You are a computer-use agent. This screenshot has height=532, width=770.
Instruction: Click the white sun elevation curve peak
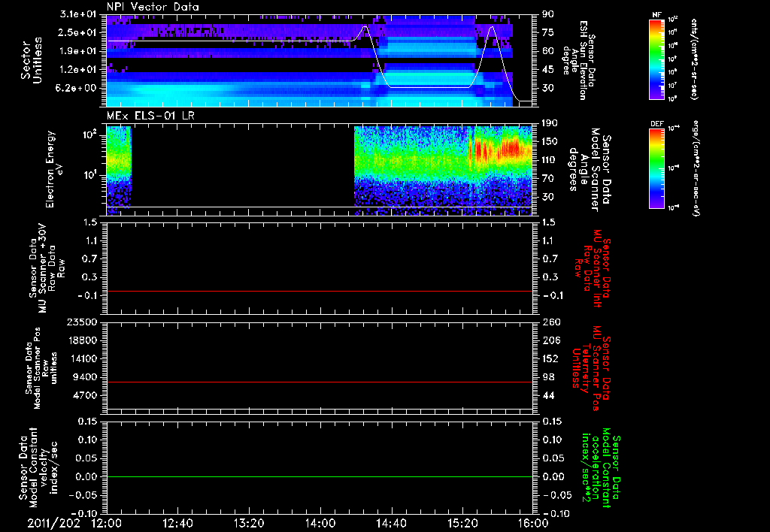(x=492, y=28)
